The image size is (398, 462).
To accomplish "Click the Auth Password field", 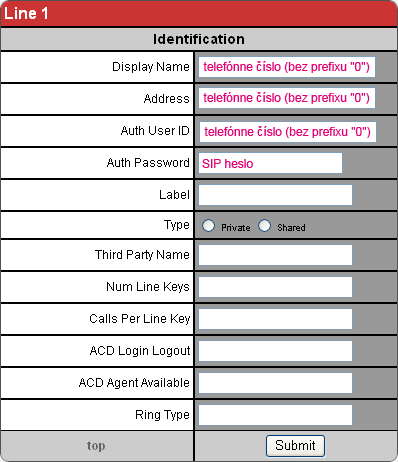I will click(270, 163).
